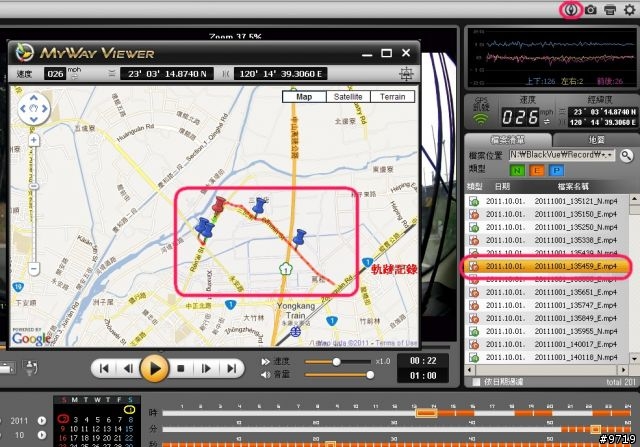Open settings with the gear icon
This screenshot has width=640, height=447.
[x=630, y=9]
